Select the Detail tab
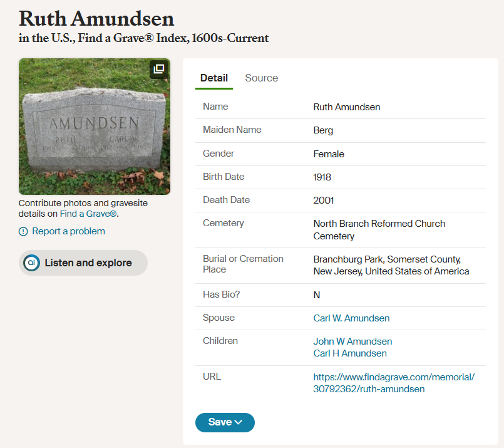The image size is (504, 448). pos(214,78)
